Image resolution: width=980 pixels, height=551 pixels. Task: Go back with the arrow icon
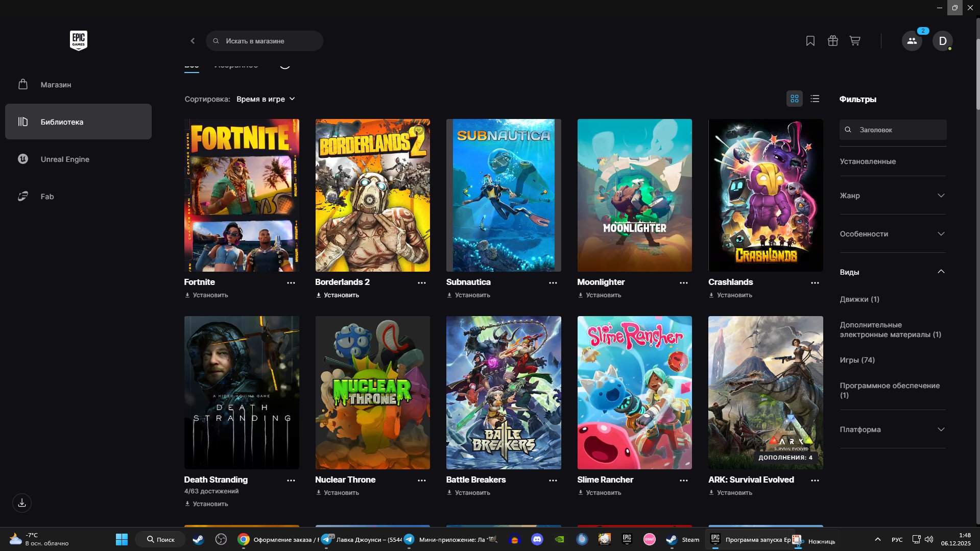point(193,41)
